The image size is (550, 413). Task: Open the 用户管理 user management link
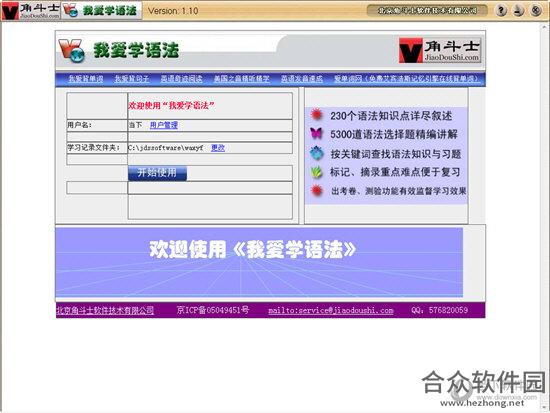[x=164, y=125]
